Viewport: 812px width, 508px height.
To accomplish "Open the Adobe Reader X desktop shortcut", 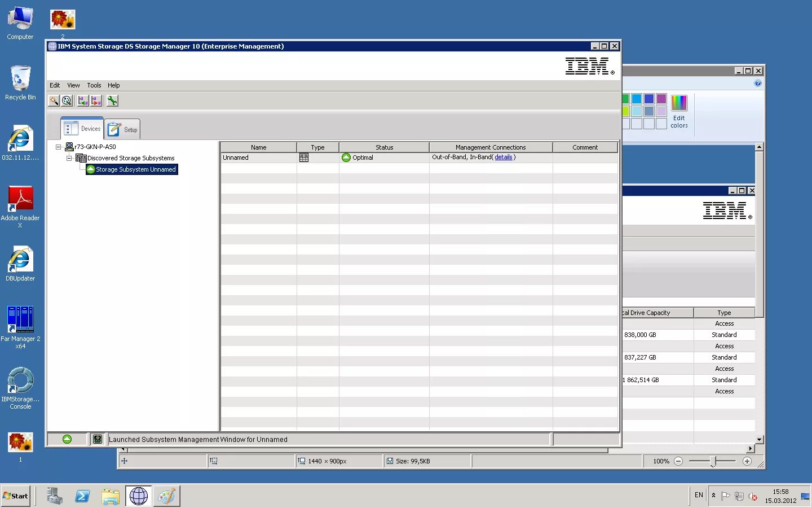I will pyautogui.click(x=20, y=206).
